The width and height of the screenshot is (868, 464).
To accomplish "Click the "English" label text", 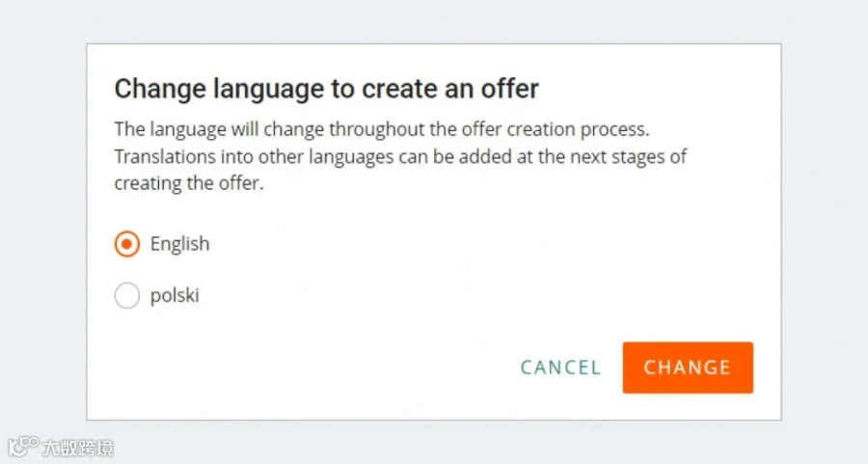I will point(180,244).
